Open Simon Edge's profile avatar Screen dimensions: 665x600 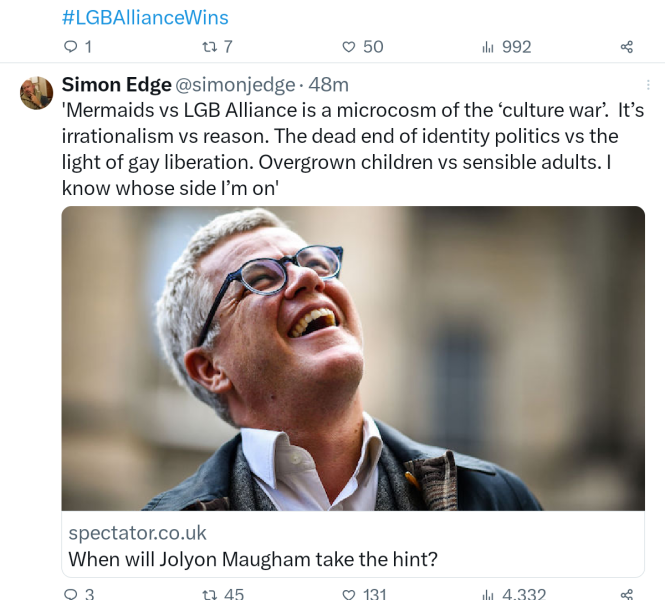coord(36,93)
